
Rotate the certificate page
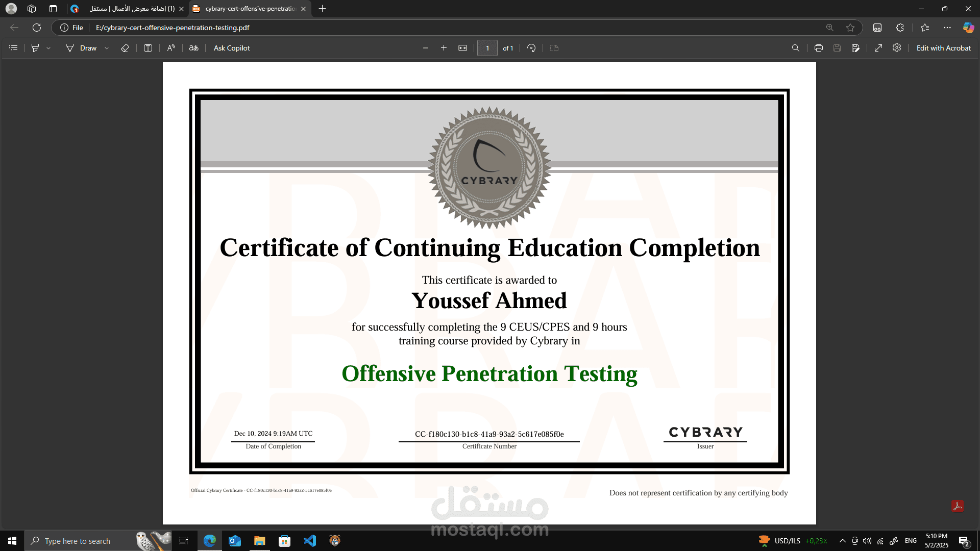pos(531,48)
